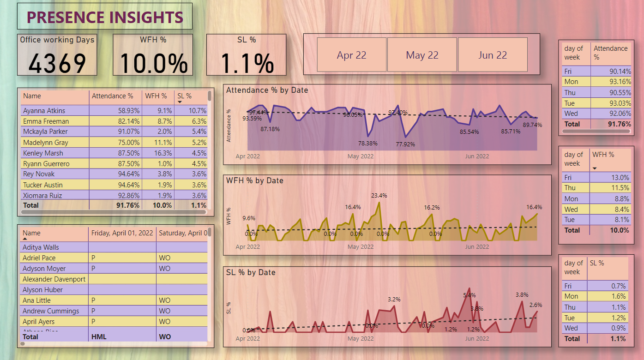The width and height of the screenshot is (644, 360).
Task: Select the 23.4% peak on WFH chart
Action: pyautogui.click(x=379, y=203)
